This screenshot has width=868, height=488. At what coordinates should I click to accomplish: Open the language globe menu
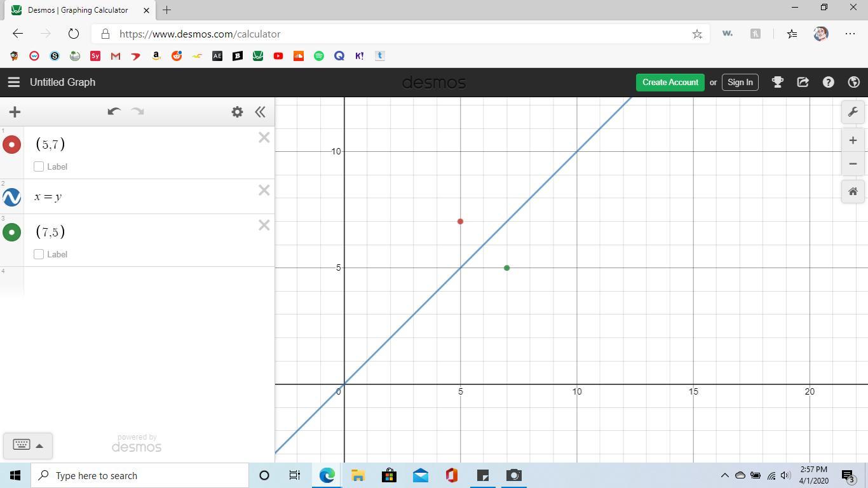853,82
